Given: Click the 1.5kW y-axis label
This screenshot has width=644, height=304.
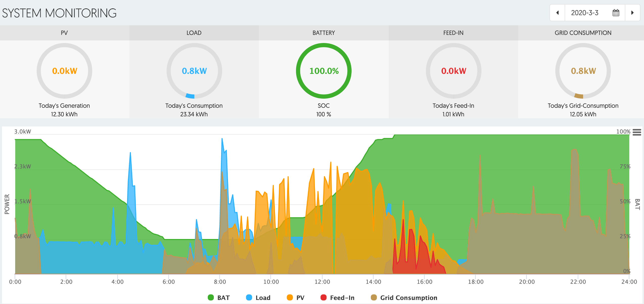Looking at the screenshot, I should pos(22,201).
